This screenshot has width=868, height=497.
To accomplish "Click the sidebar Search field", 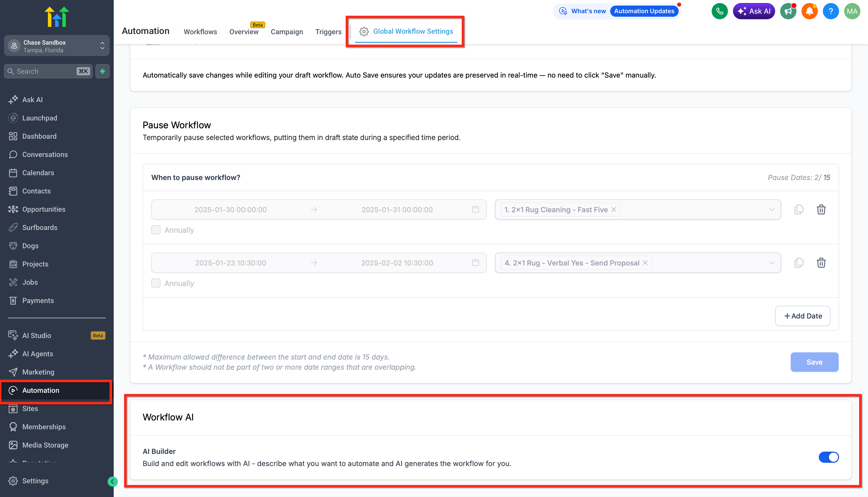I will [48, 71].
